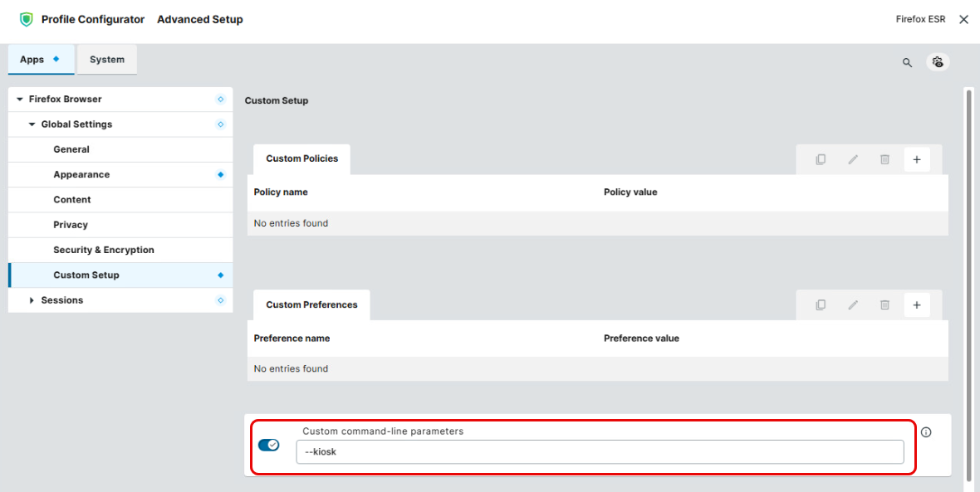Image resolution: width=980 pixels, height=492 pixels.
Task: Copy icon in Custom Policies toolbar
Action: tap(821, 159)
